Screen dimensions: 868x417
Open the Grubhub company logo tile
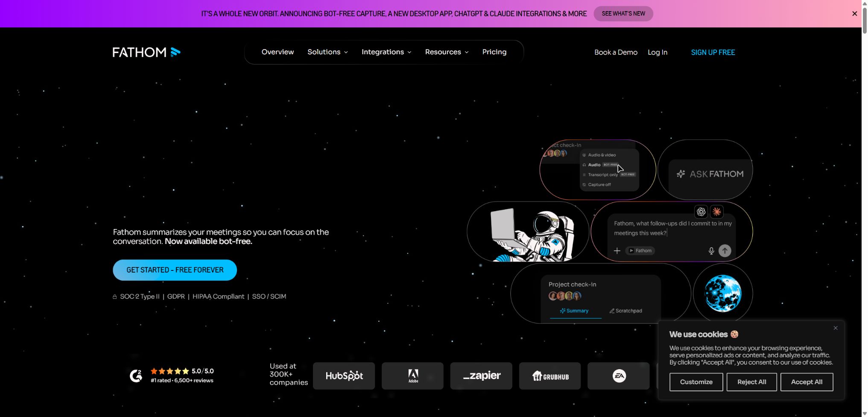[550, 376]
